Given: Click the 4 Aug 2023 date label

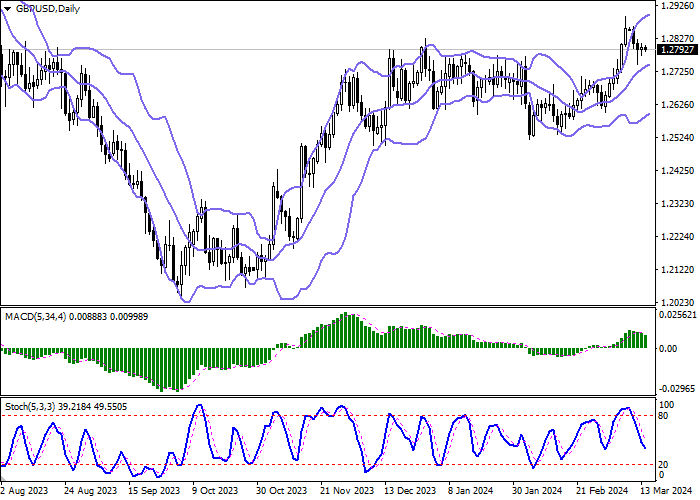Looking at the screenshot, I should pyautogui.click(x=25, y=491).
